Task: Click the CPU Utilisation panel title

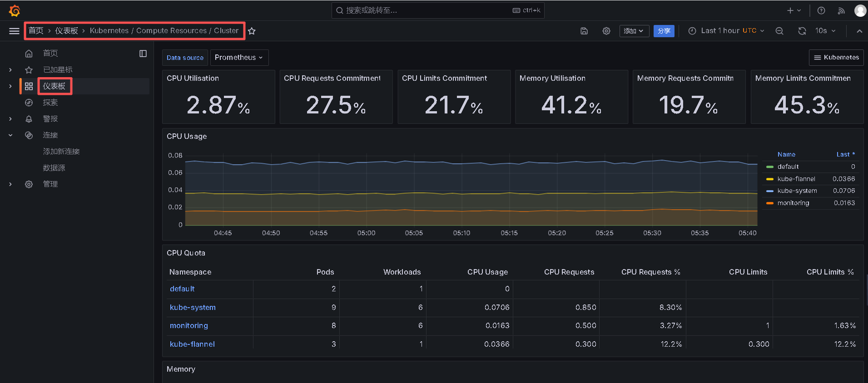Action: (x=193, y=79)
